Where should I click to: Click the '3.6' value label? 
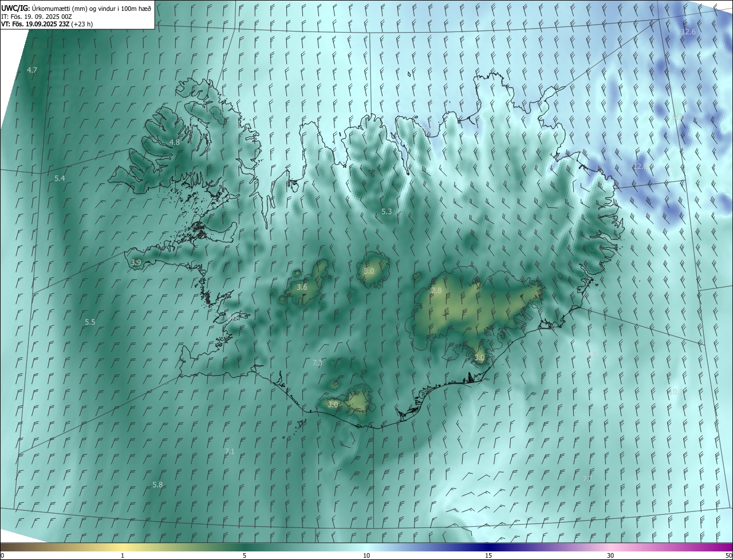[x=302, y=287]
